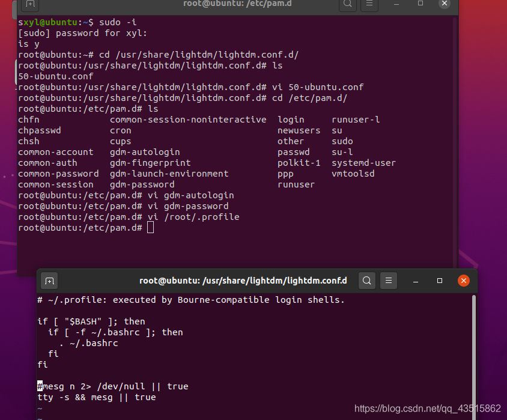Viewport: 507px width, 420px height.
Task: Open search in front lightdm terminal
Action: point(366,281)
